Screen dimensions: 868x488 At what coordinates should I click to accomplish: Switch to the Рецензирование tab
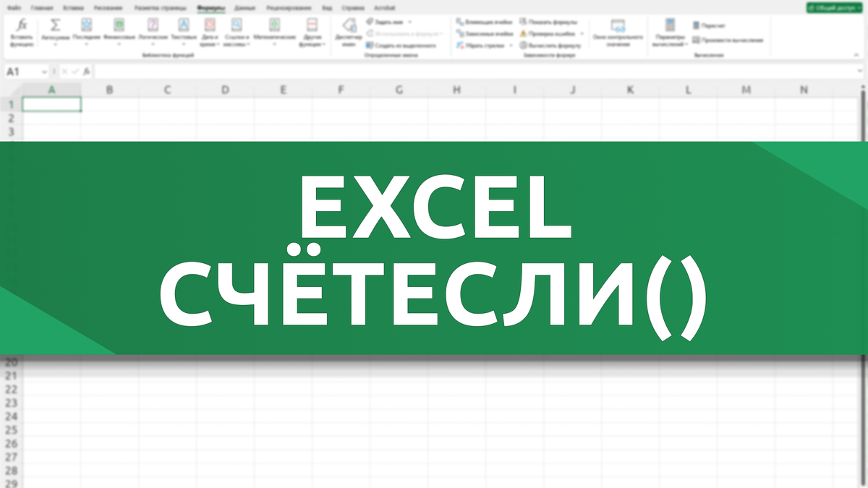click(x=289, y=7)
